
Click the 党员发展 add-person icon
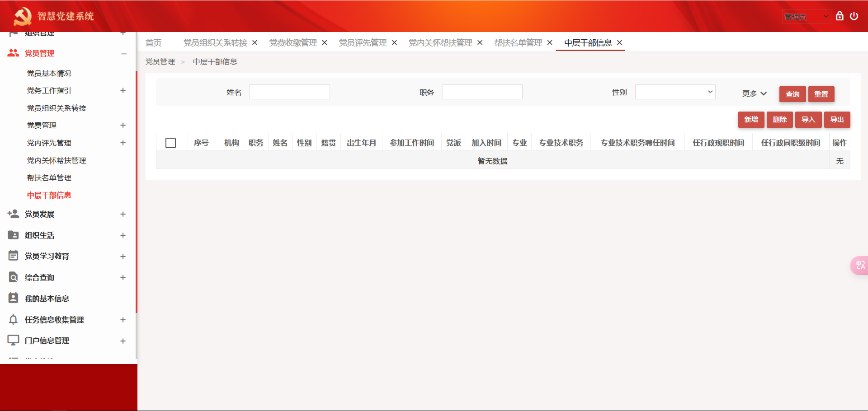coord(13,214)
